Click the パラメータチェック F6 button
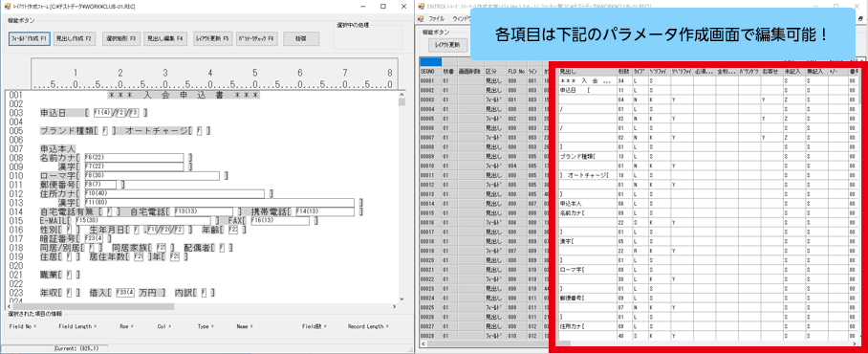This screenshot has height=354, width=868. click(x=256, y=39)
